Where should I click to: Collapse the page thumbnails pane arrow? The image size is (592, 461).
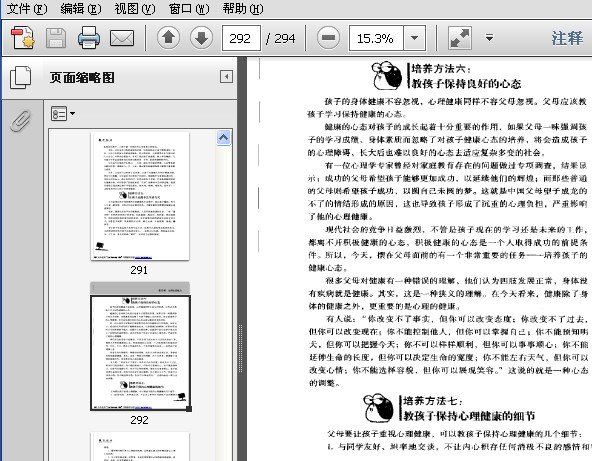(x=227, y=77)
